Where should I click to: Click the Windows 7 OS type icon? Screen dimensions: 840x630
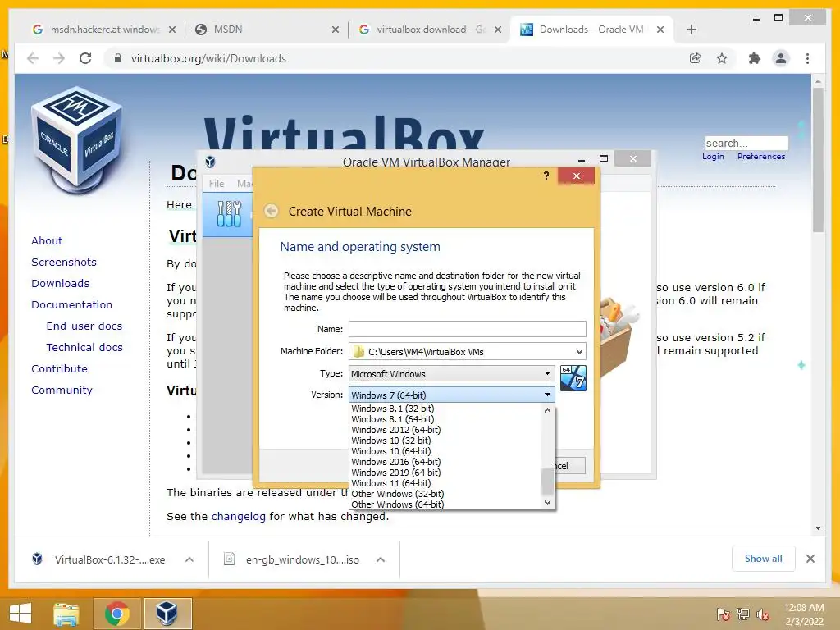coord(573,377)
